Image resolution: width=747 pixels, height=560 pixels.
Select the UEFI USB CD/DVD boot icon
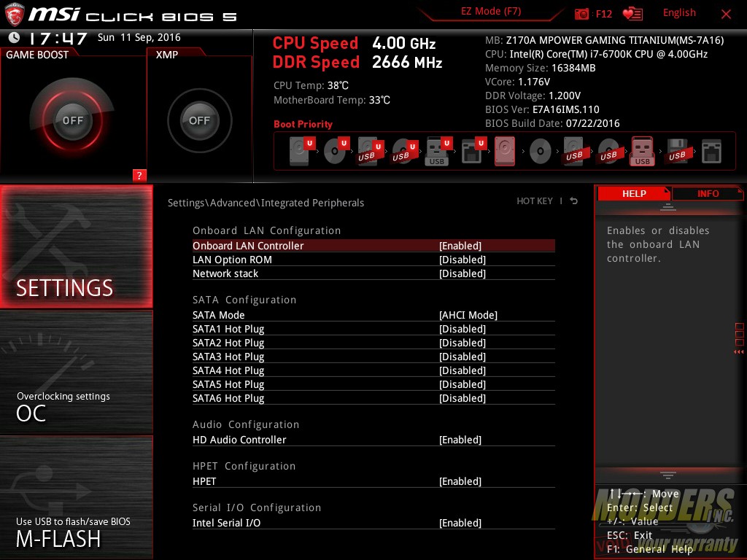pyautogui.click(x=404, y=152)
